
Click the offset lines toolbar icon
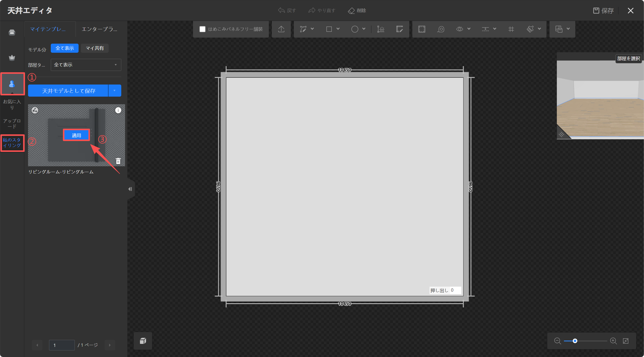click(381, 29)
